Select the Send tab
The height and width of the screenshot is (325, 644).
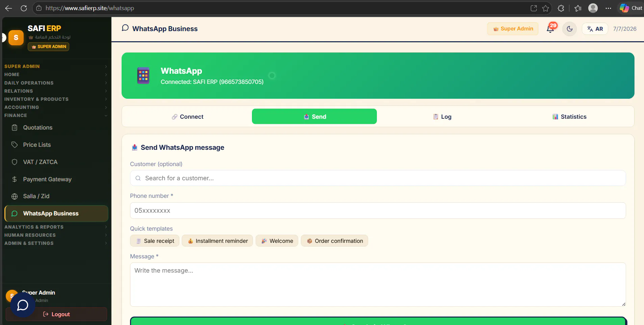click(x=314, y=117)
